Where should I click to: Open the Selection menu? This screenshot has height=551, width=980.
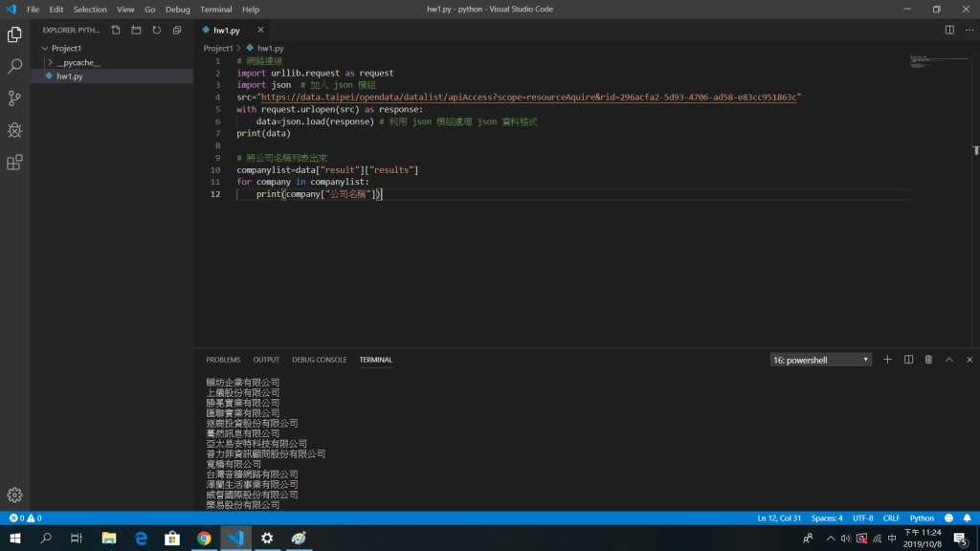90,10
